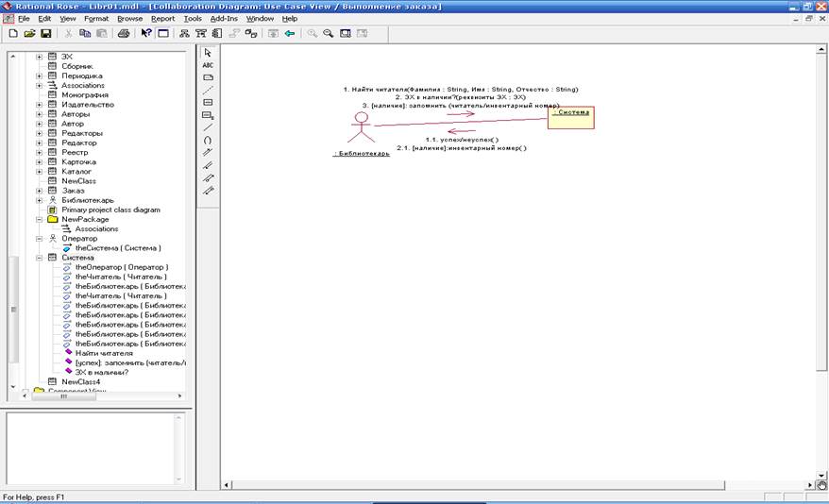Click the Open file folder icon
Image resolution: width=829 pixels, height=504 pixels.
coord(29,33)
